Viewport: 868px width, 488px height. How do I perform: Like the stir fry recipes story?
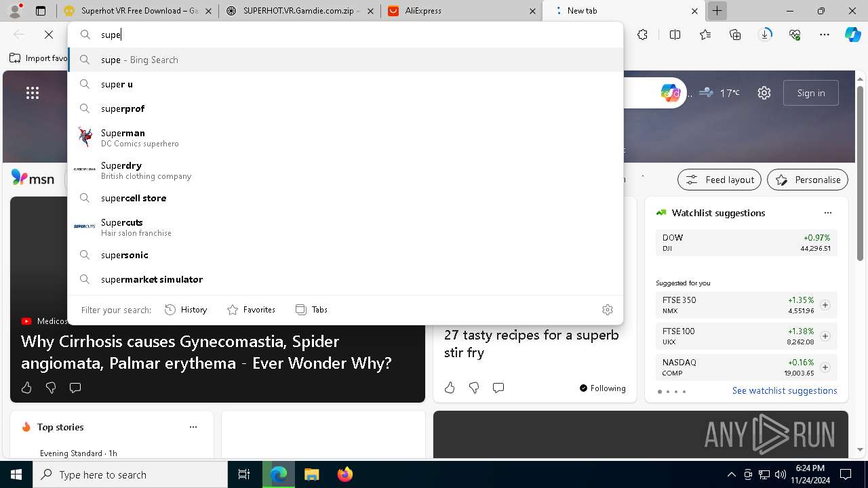coord(450,388)
